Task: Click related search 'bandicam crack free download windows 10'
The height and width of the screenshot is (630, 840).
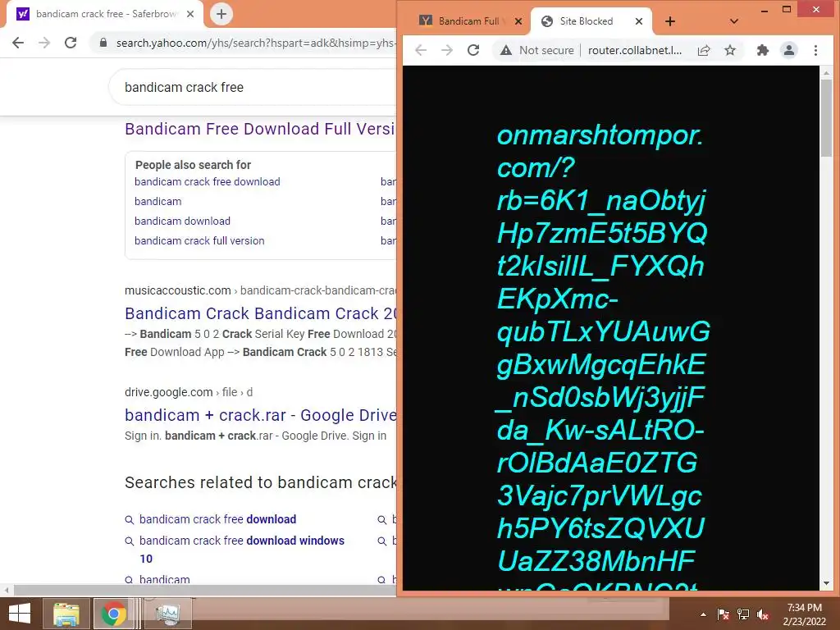Action: coord(242,549)
